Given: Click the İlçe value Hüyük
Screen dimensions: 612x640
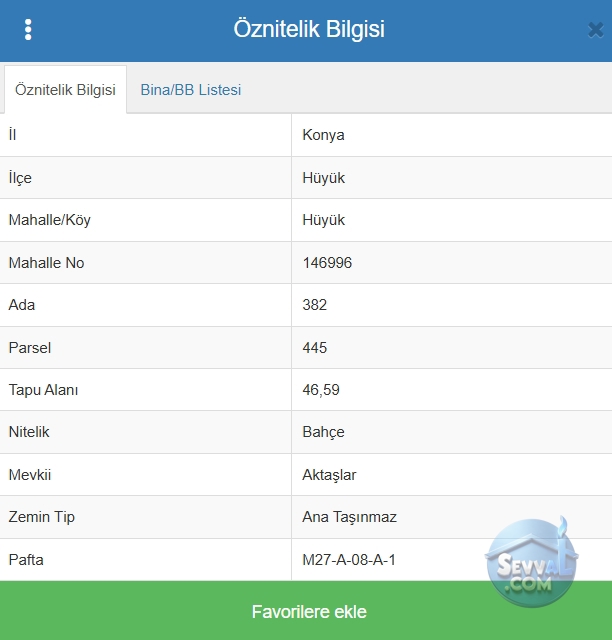Looking at the screenshot, I should tap(323, 178).
